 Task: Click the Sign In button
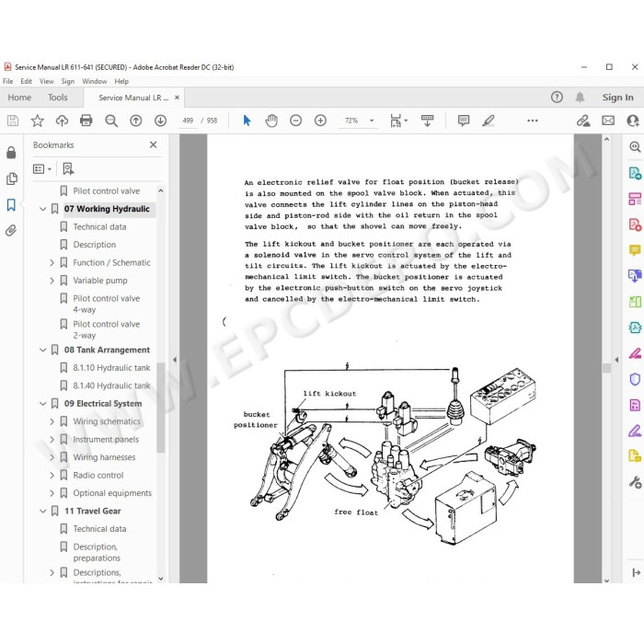point(617,98)
